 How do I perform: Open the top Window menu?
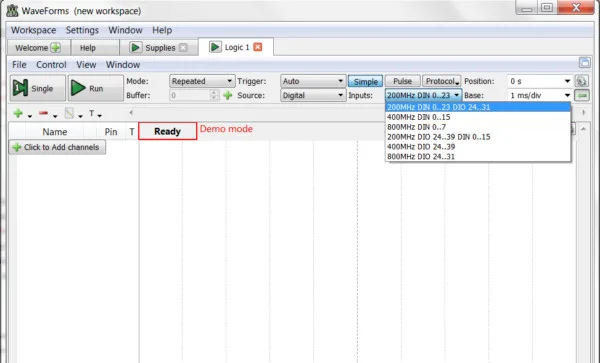[125, 30]
